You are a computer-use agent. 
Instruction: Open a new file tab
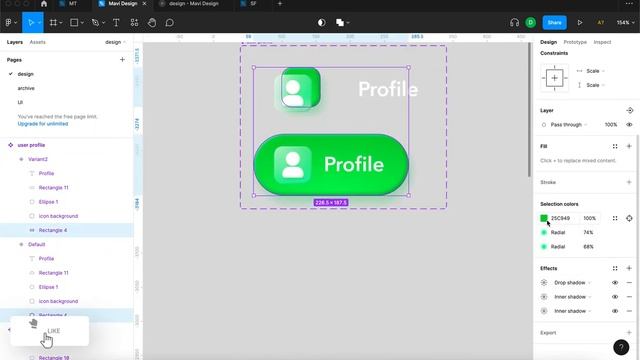click(x=280, y=4)
